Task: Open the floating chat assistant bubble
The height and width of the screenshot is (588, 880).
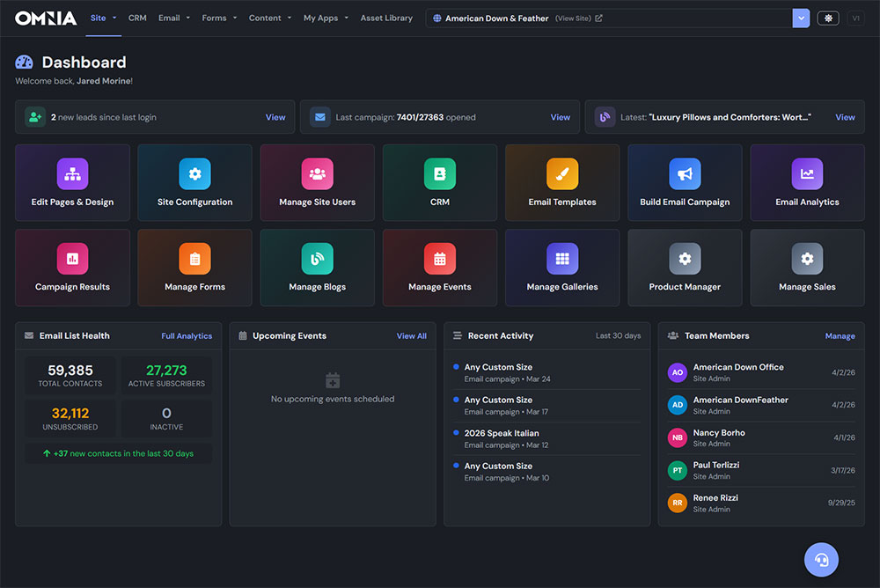Action: [x=821, y=559]
